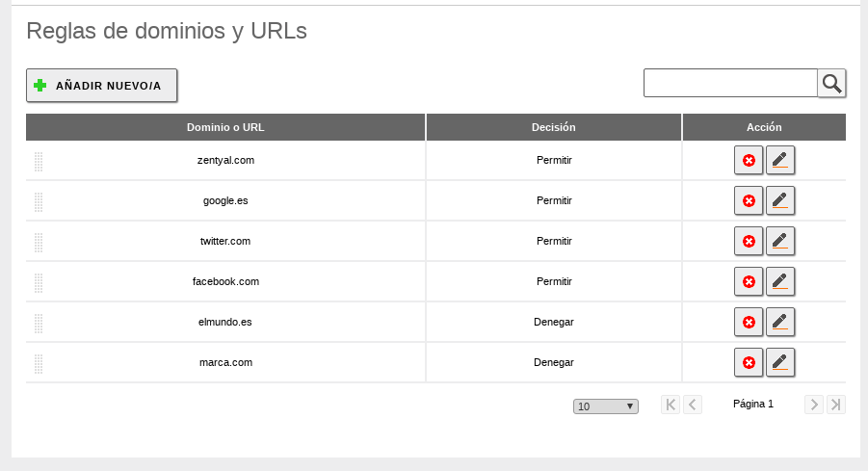This screenshot has height=471, width=868.
Task: Go to the next page
Action: (814, 405)
